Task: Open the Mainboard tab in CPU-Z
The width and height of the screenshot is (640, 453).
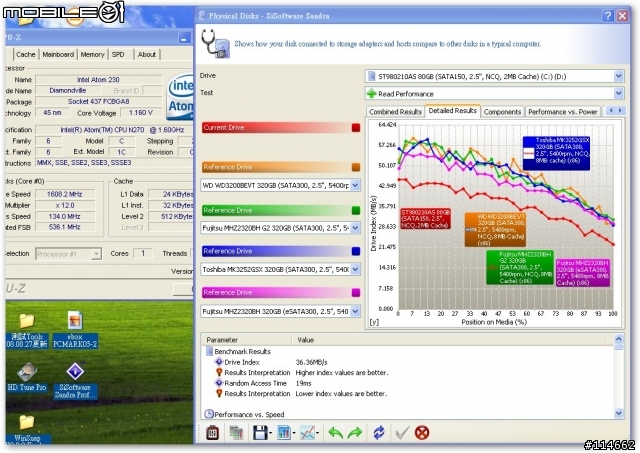Action: (58, 54)
